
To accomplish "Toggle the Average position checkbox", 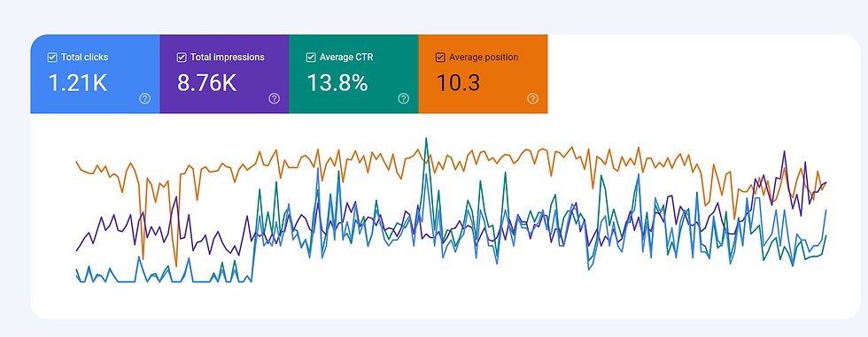I will pos(441,57).
